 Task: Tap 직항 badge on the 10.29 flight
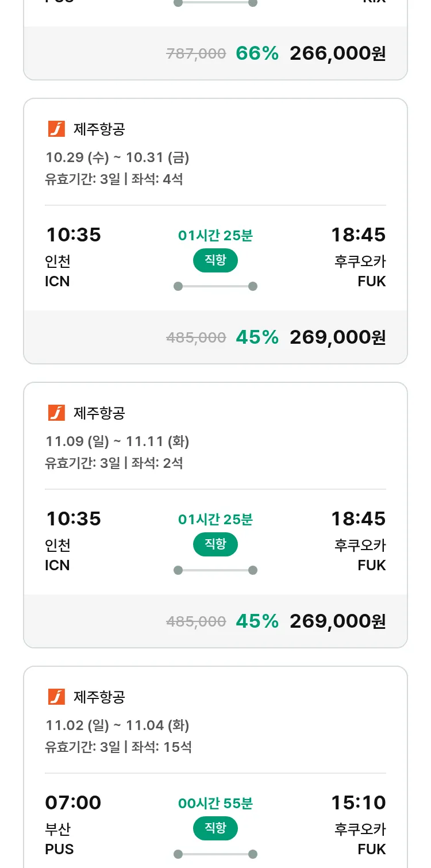click(215, 260)
